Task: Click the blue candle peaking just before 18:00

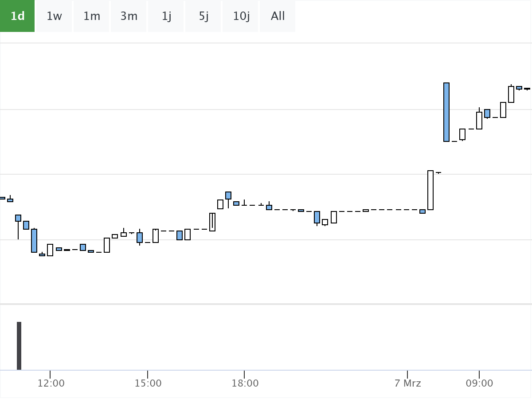Action: (228, 196)
